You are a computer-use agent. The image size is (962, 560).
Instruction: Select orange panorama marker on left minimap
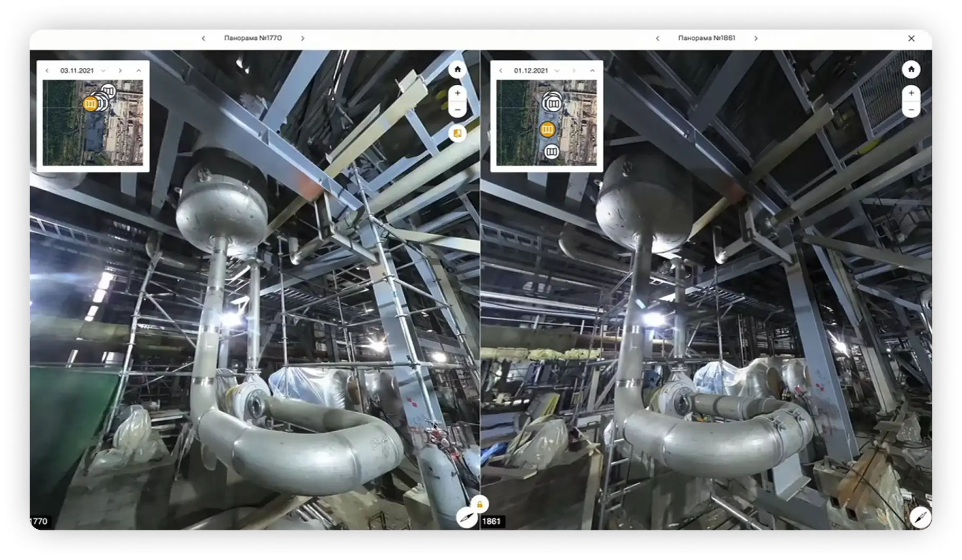tap(91, 104)
